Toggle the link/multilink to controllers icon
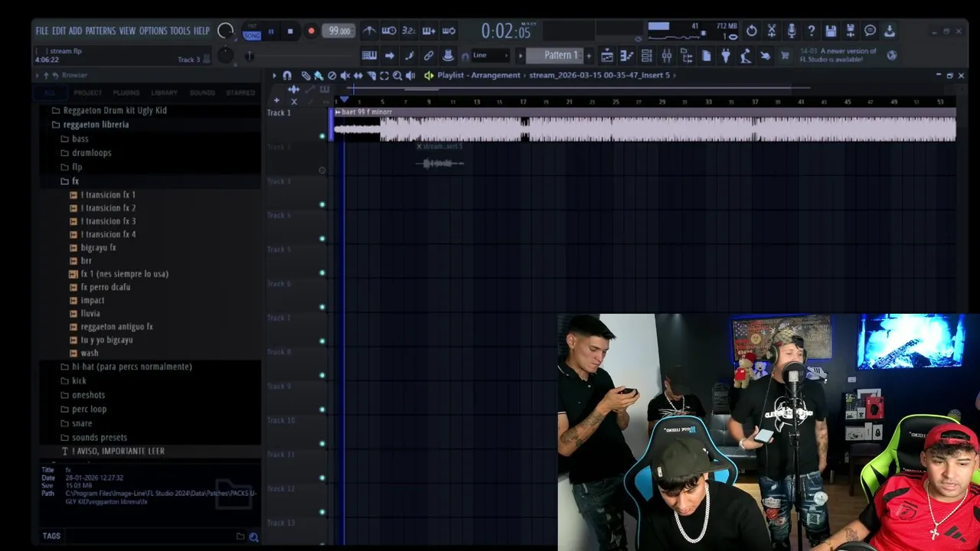 429,55
